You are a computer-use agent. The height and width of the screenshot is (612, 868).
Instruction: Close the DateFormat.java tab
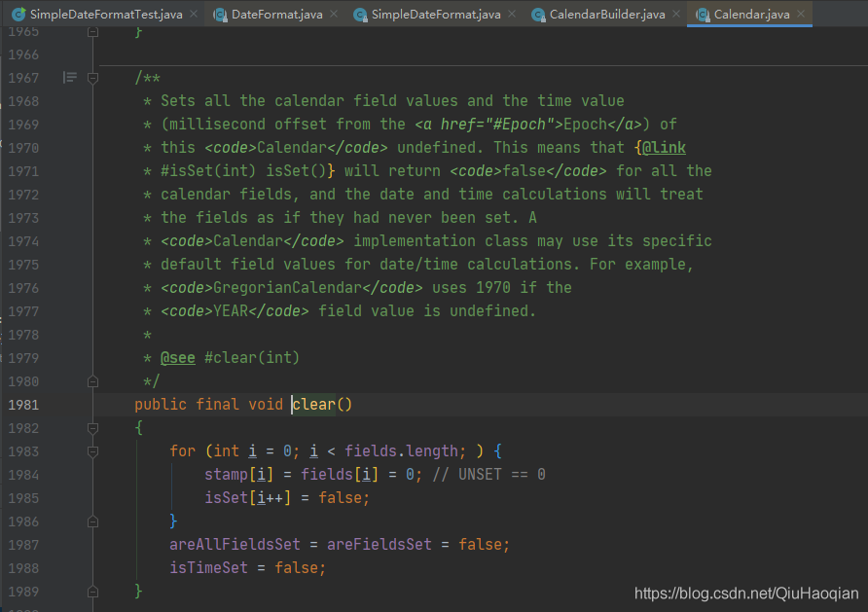(333, 14)
